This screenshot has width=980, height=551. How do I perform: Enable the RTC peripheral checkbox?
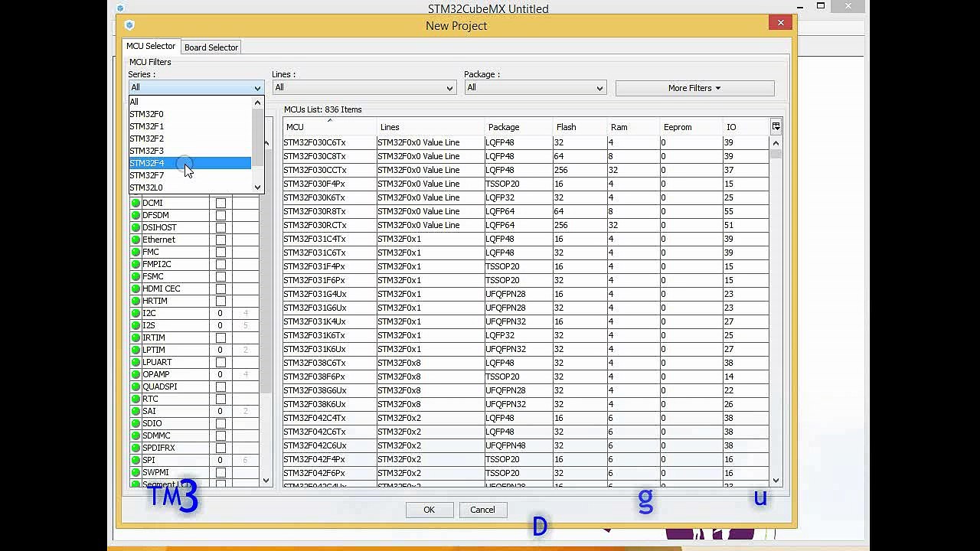220,399
